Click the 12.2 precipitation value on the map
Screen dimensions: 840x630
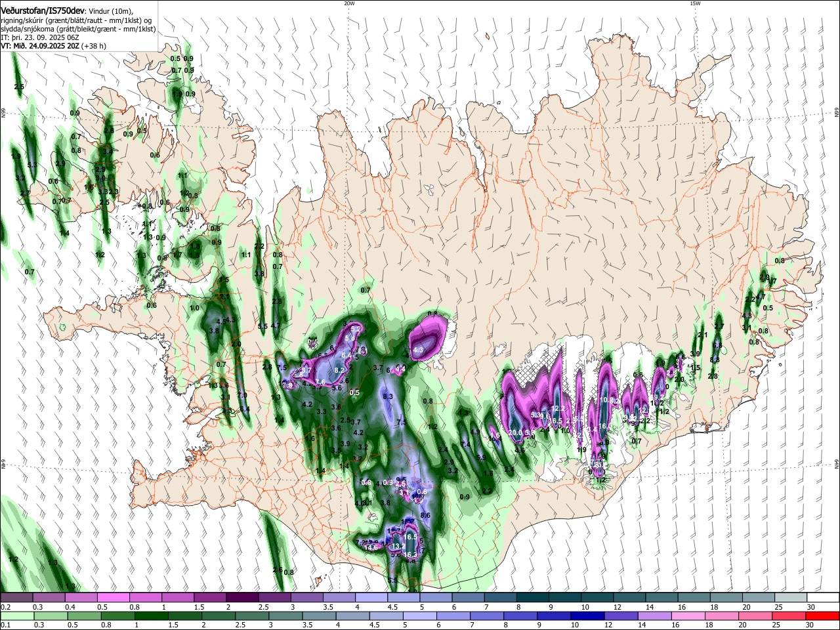pyautogui.click(x=558, y=408)
